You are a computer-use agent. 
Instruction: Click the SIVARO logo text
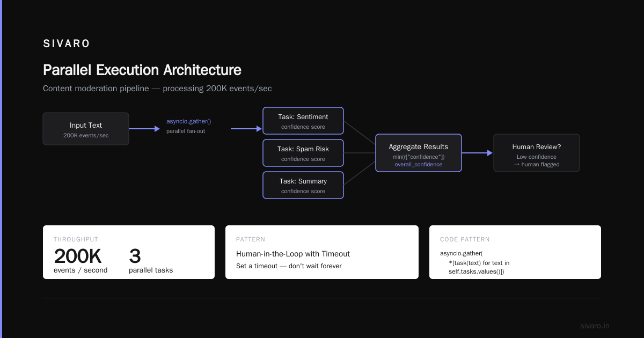(67, 44)
